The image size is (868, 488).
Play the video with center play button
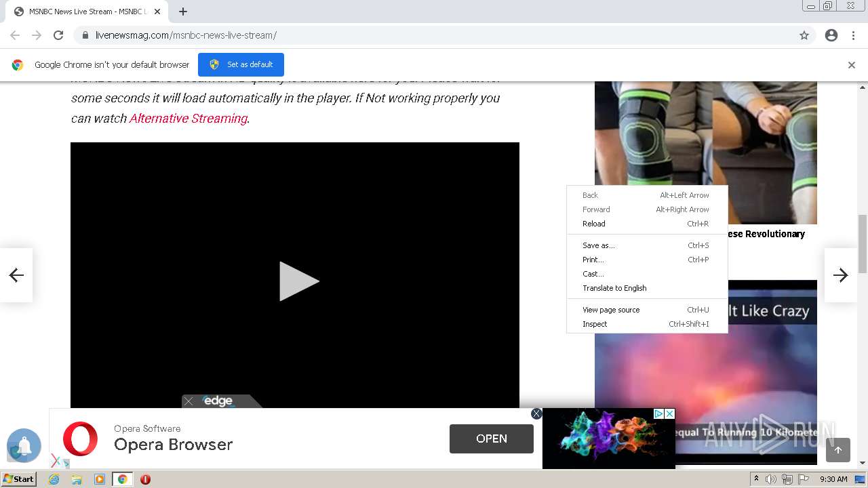(298, 281)
